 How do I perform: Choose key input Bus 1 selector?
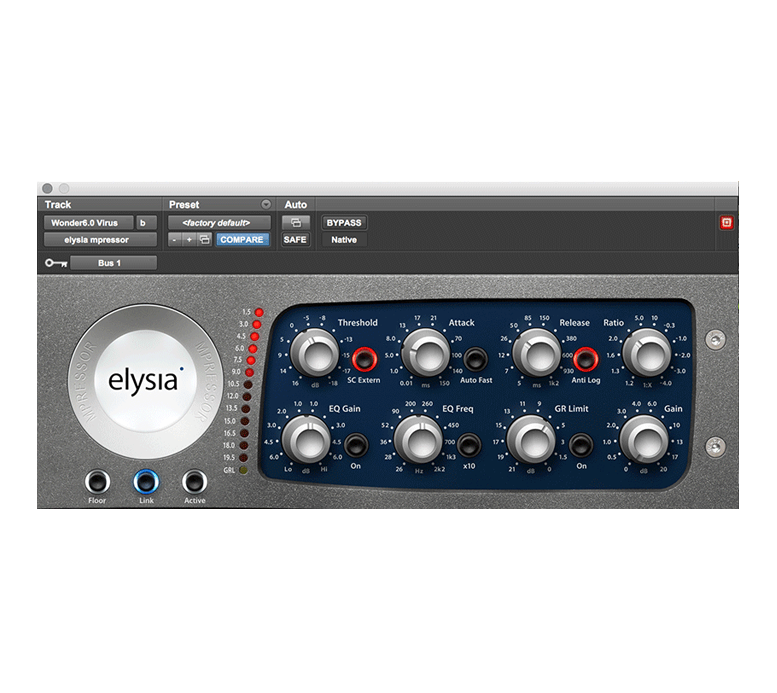pos(113,263)
